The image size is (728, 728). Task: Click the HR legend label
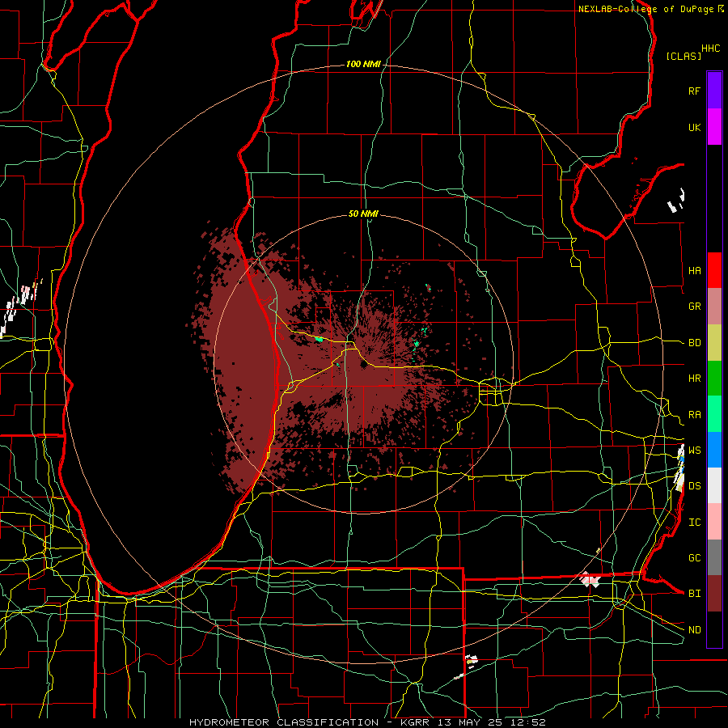tap(695, 379)
